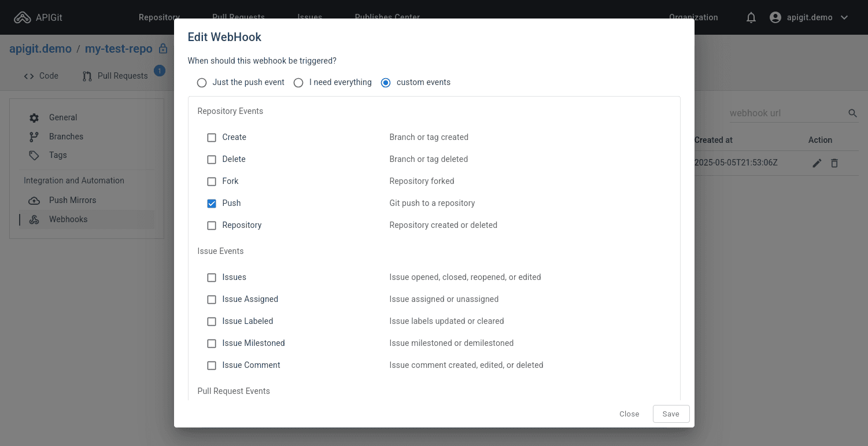Click the Action column header
This screenshot has width=868, height=446.
coord(820,140)
